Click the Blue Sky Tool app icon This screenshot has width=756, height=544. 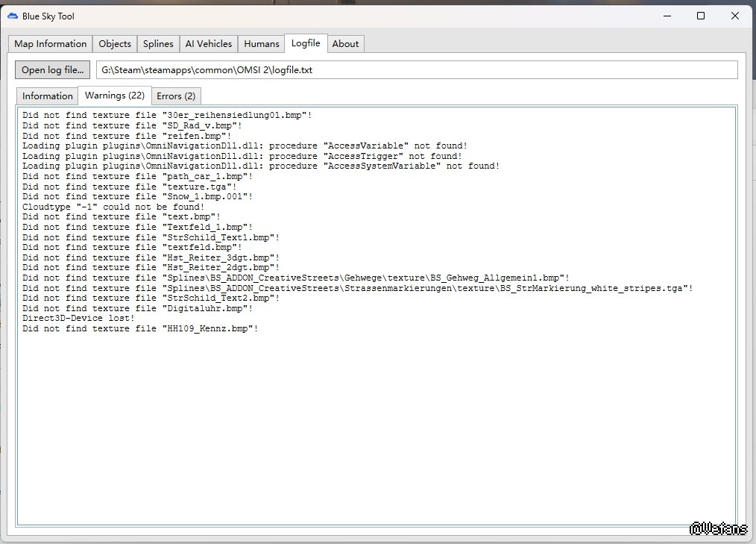[13, 16]
